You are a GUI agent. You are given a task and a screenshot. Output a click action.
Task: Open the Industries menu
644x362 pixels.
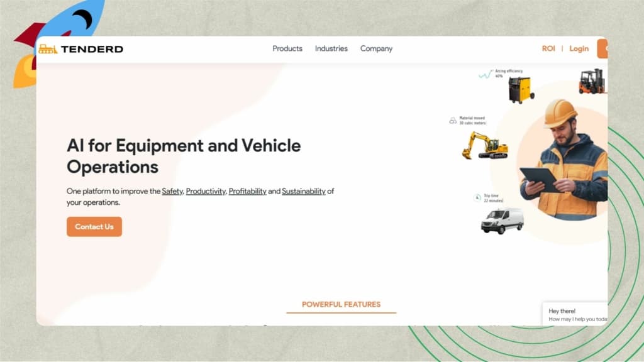[x=331, y=48]
